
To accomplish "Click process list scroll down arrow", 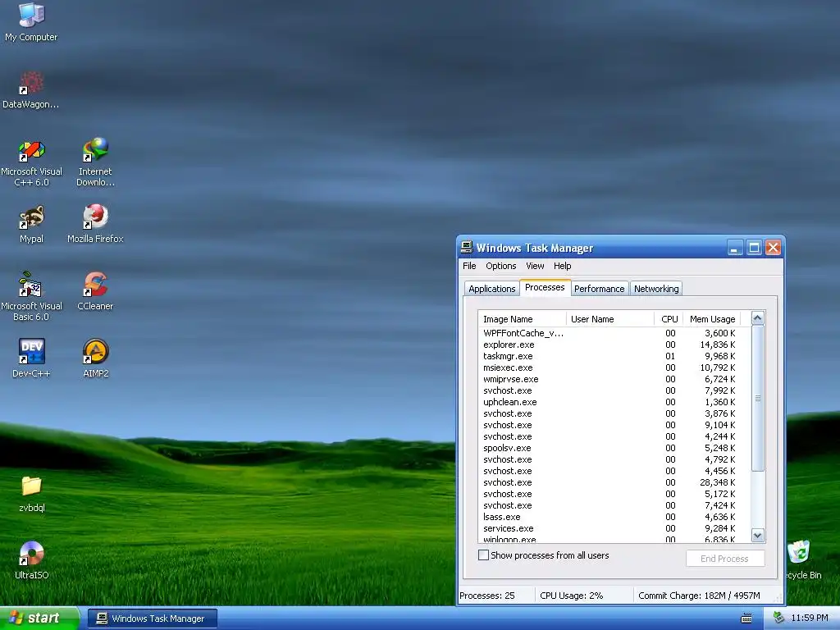I will point(757,535).
